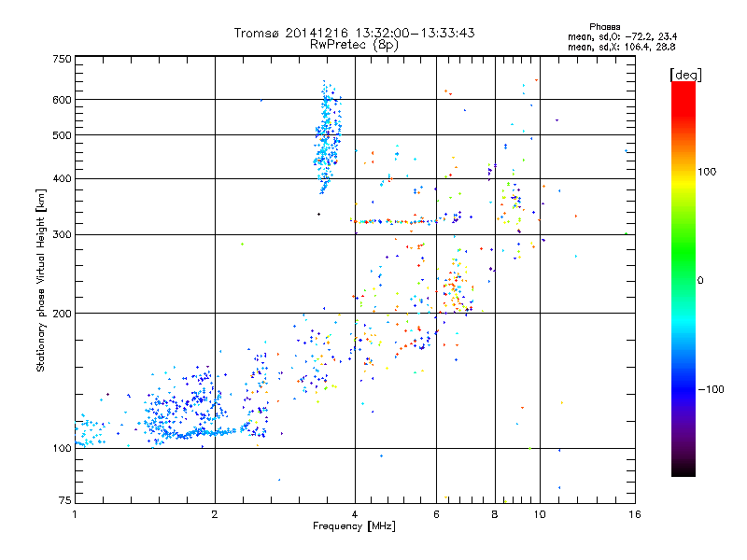Click the colorbar tick label '100'

[x=707, y=172]
